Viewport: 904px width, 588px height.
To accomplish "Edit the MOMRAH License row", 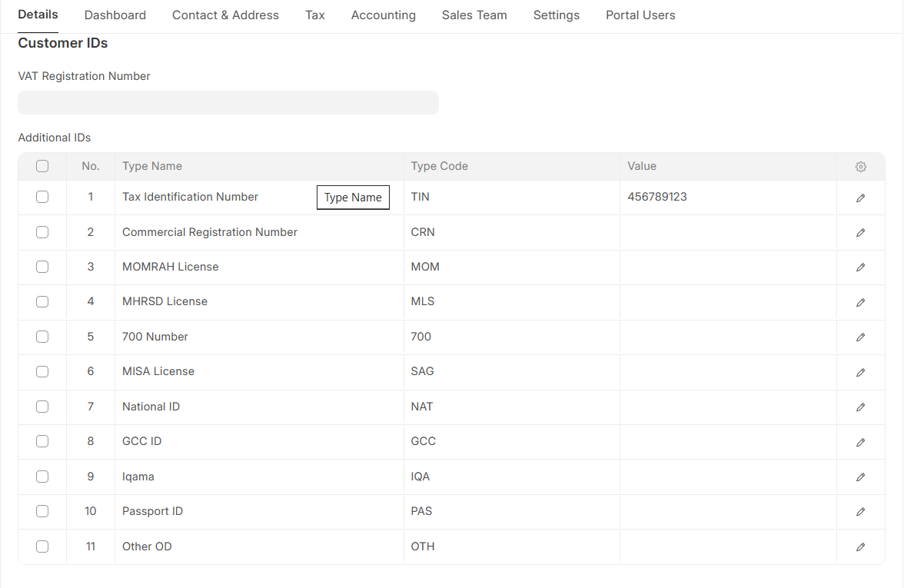I will [860, 267].
